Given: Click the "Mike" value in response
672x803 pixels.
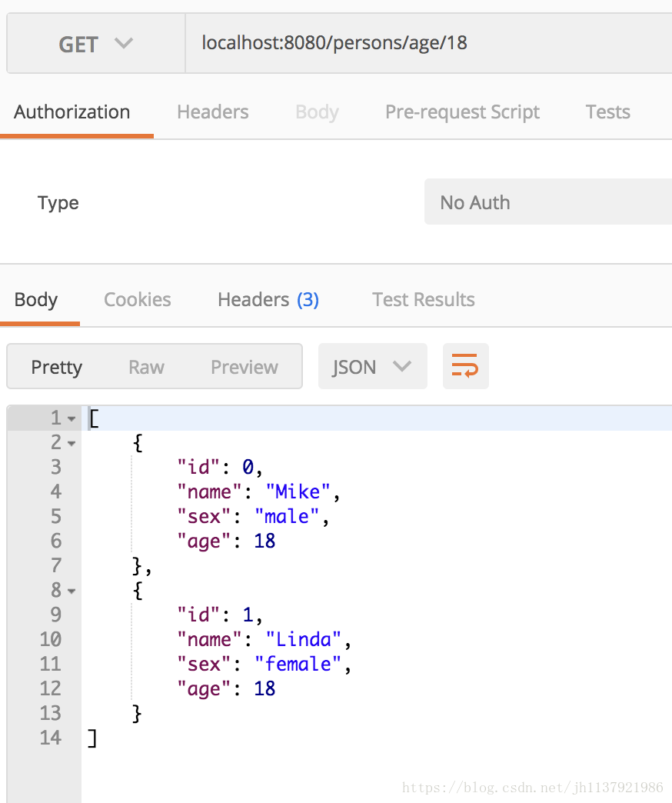Looking at the screenshot, I should [298, 492].
